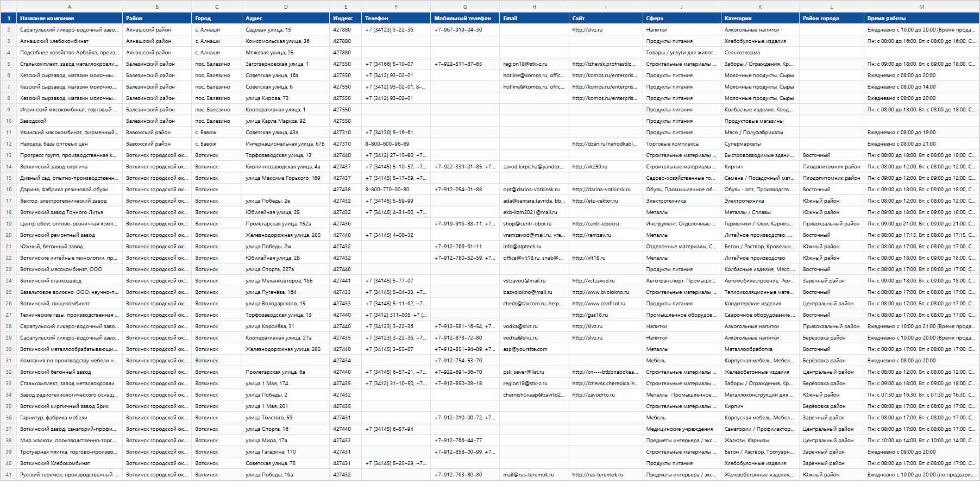Select mobile number "+7-912-763-80-80"
This screenshot has width=980, height=490.
(x=465, y=475)
